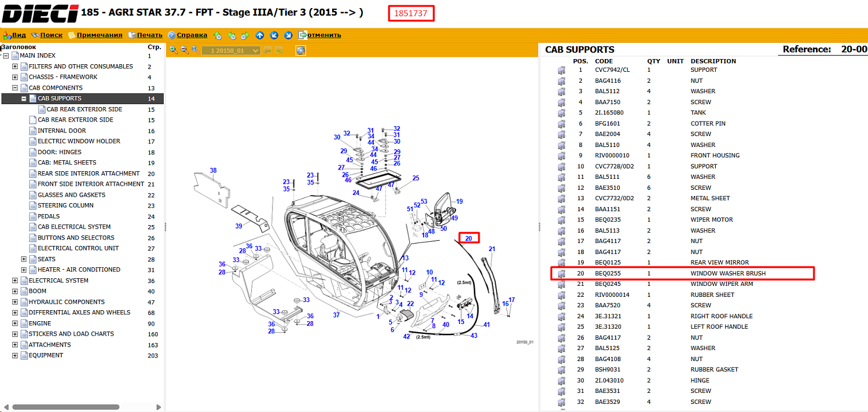Click the previous drawing arrow icon
The width and height of the screenshot is (868, 412).
268,51
